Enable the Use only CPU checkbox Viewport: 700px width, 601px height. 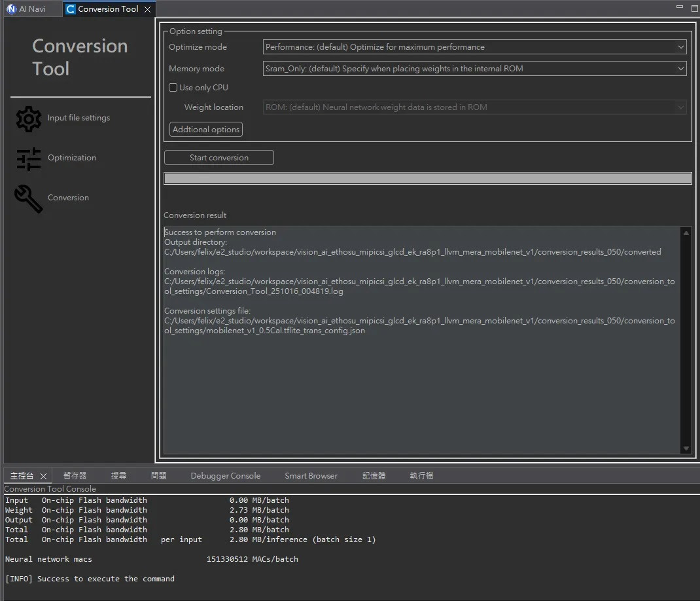click(173, 88)
